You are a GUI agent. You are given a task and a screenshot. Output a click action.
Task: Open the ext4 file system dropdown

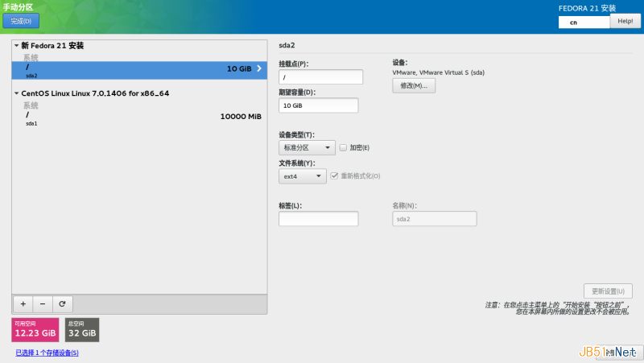(303, 176)
